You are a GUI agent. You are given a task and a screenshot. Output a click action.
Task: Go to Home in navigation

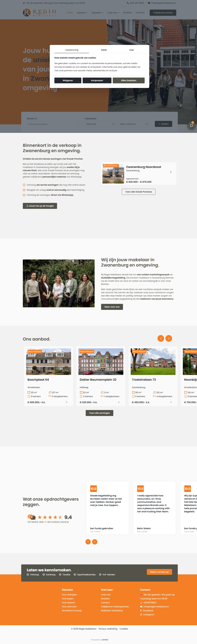pos(70,12)
